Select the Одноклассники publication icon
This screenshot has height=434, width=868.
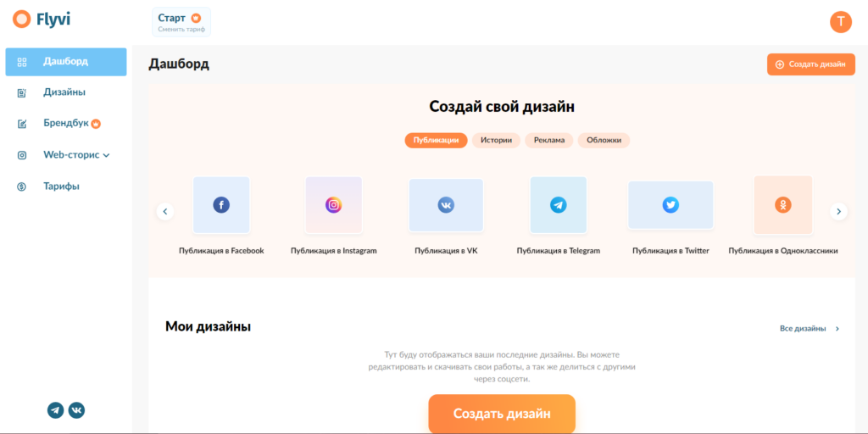[x=782, y=205]
